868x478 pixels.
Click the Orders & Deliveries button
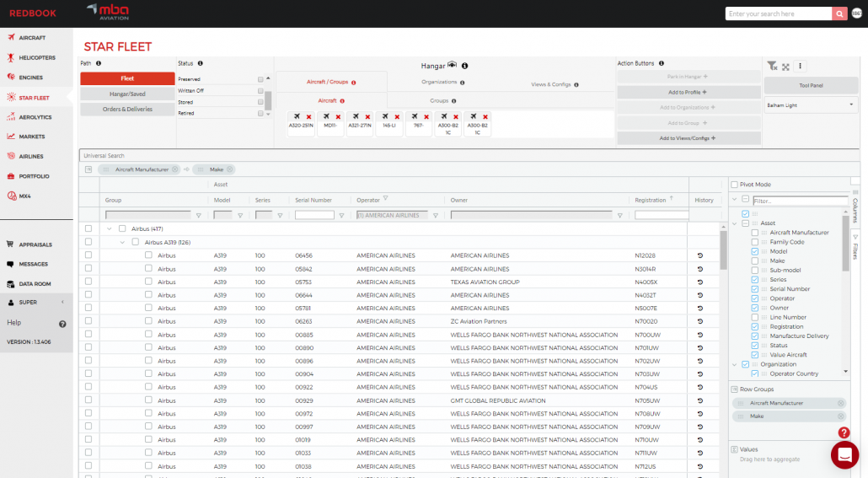point(127,109)
